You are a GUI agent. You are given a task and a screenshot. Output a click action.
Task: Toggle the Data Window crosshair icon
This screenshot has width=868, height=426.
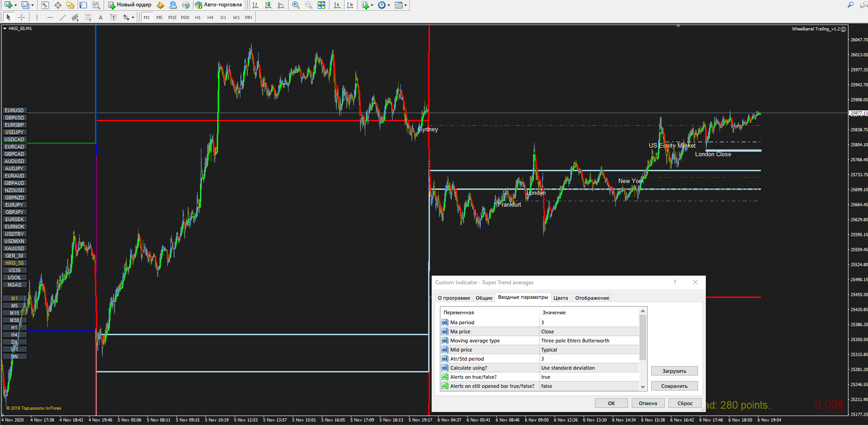coord(58,5)
